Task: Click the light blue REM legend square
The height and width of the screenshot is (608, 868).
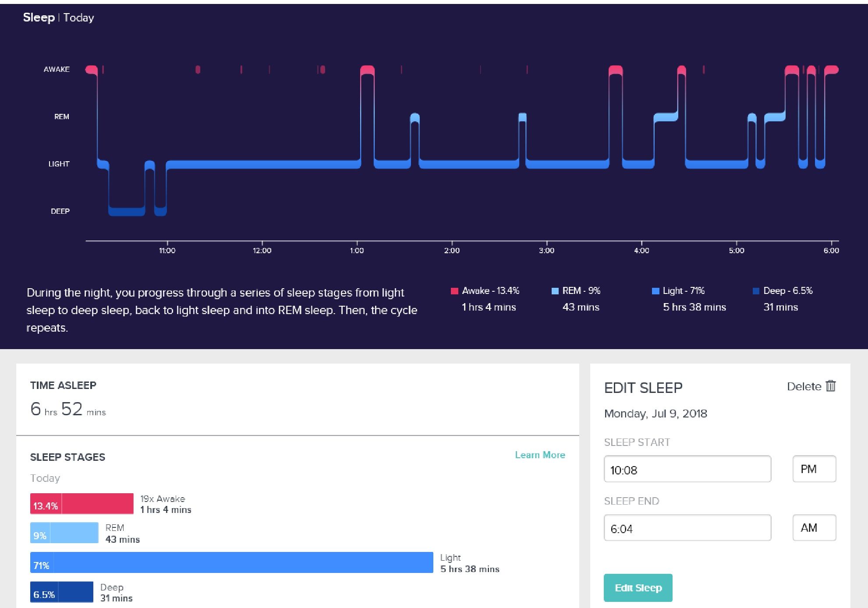Action: tap(555, 291)
